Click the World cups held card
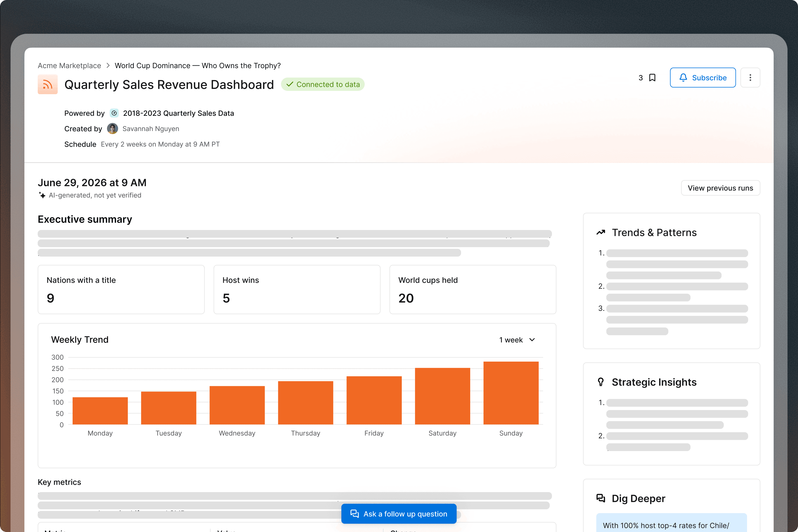 pyautogui.click(x=473, y=289)
